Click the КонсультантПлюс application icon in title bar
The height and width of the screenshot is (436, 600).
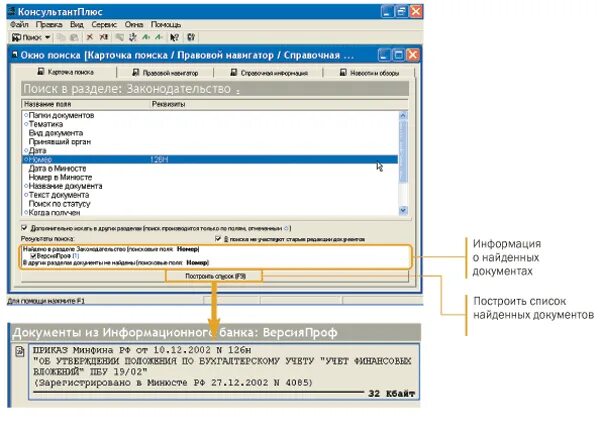point(12,11)
